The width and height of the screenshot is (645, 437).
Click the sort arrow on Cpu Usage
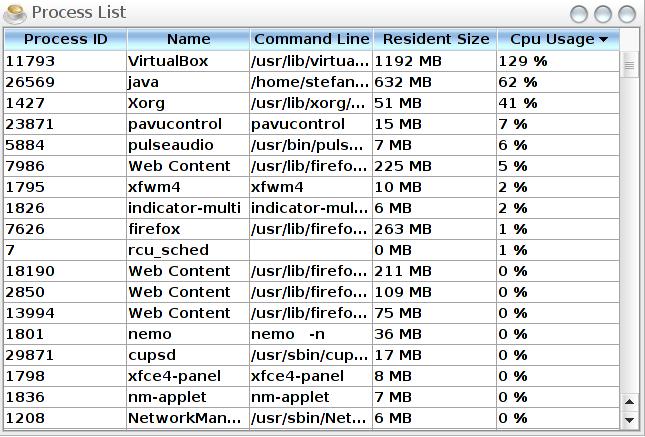click(604, 40)
